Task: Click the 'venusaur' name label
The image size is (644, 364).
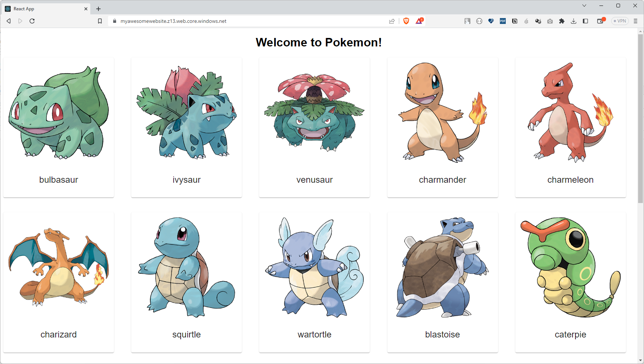Action: [314, 180]
